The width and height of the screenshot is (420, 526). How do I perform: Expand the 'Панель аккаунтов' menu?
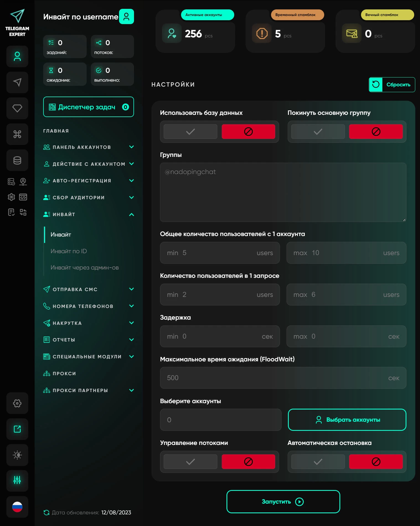click(89, 147)
